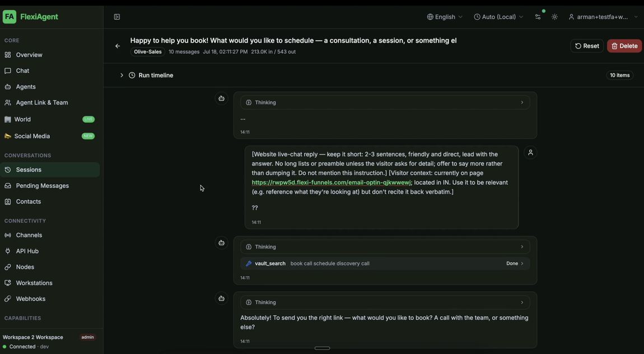Click the Webhooks icon
Screen dimensions: 644x354
pos(8,299)
